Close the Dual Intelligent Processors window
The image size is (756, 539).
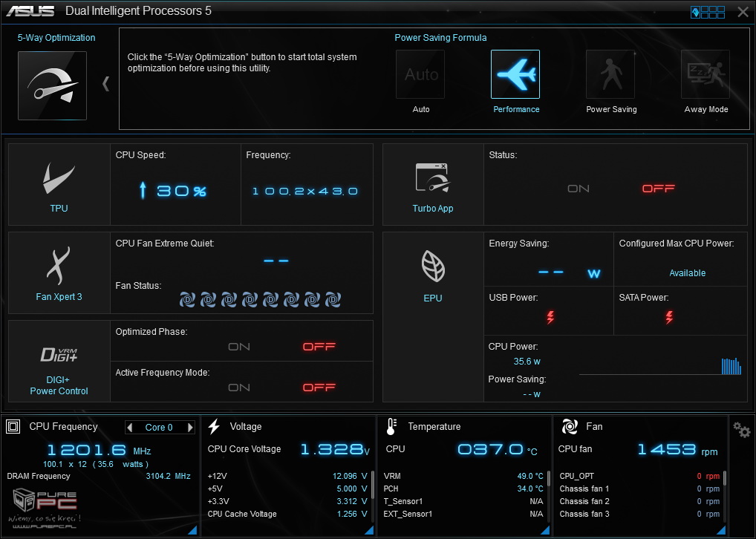click(743, 12)
